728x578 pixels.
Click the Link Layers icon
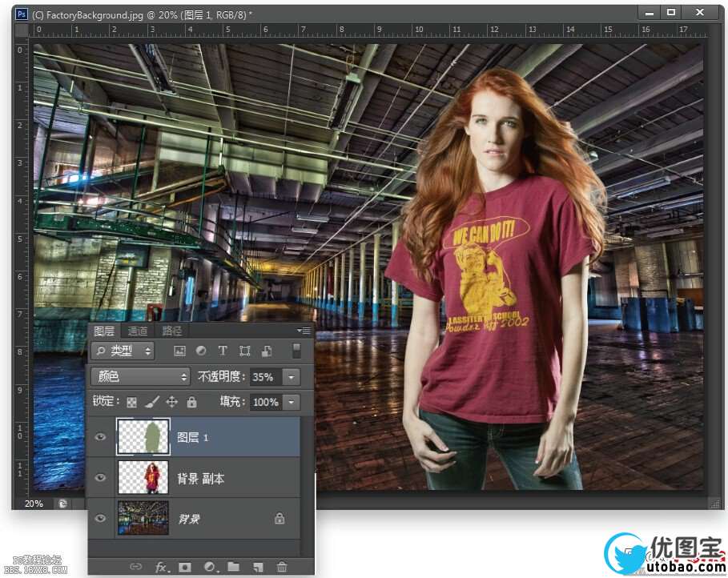click(135, 567)
